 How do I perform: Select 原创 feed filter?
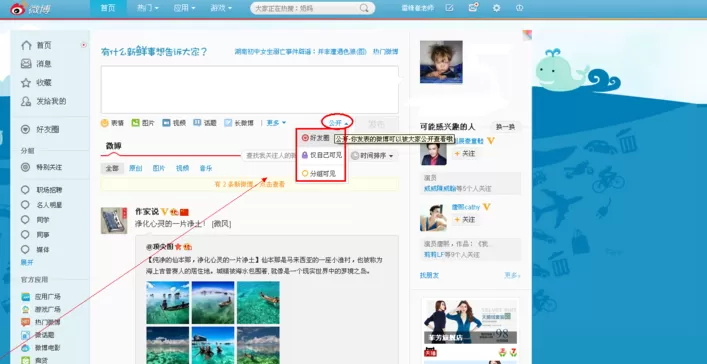pos(135,168)
